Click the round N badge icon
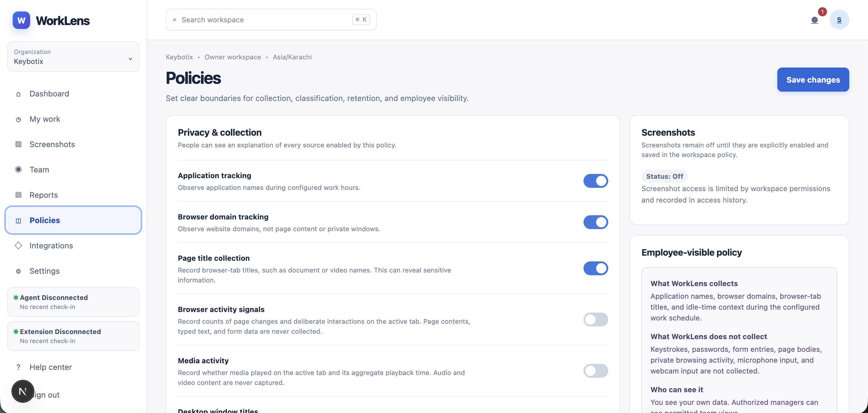Image resolution: width=868 pixels, height=413 pixels. (x=23, y=391)
